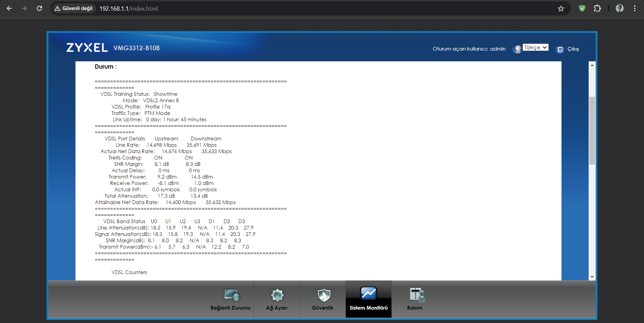The height and width of the screenshot is (323, 644).
Task: Select the Ağ Ayarı menu label
Action: (277, 308)
